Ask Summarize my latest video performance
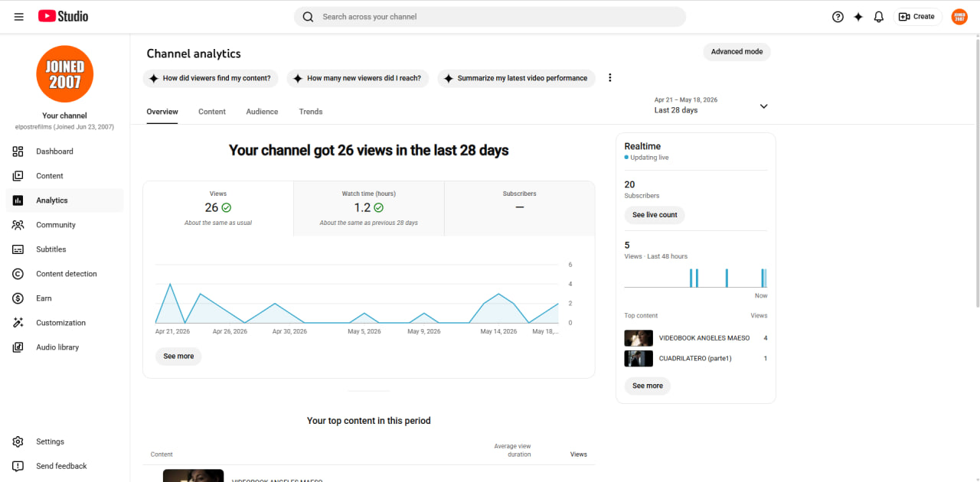 [516, 78]
